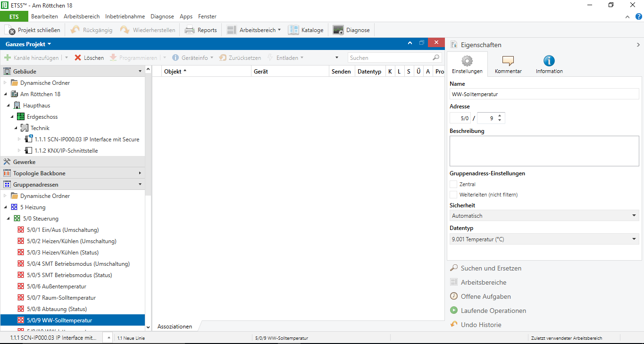The height and width of the screenshot is (344, 644).
Task: Enable the Zentral checkbox
Action: click(454, 184)
